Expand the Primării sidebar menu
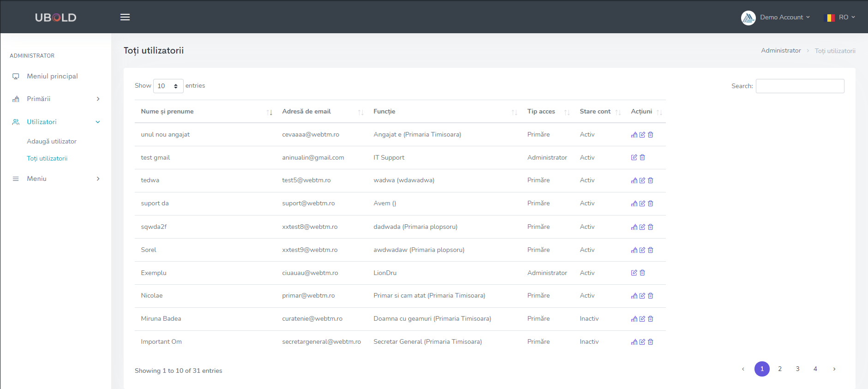 click(x=56, y=99)
